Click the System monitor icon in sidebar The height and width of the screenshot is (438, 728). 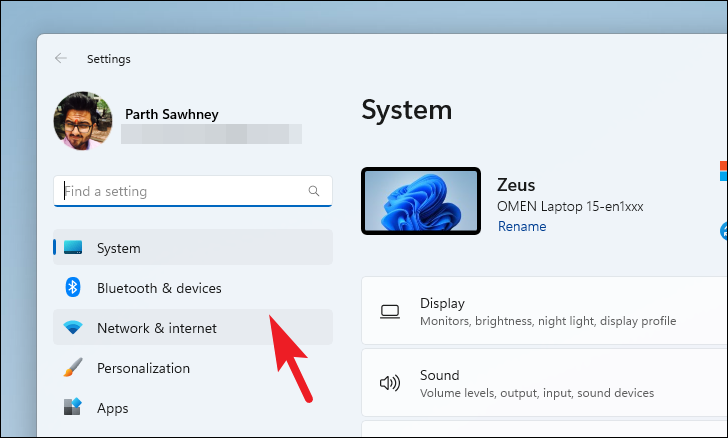73,248
